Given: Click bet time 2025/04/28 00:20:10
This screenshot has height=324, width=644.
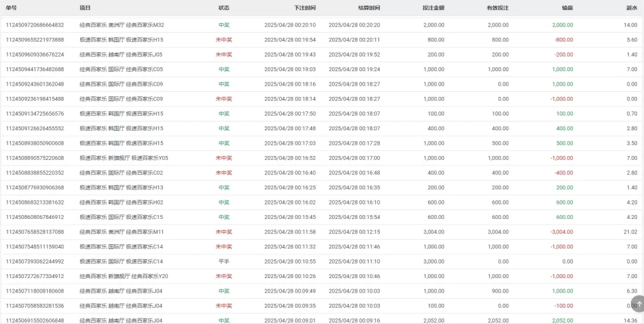Looking at the screenshot, I should click(290, 25).
